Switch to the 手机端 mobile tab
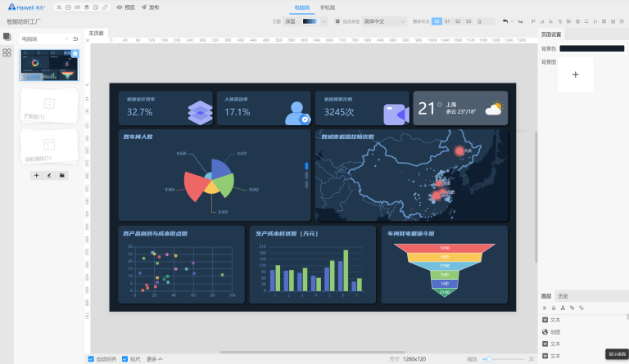Image resolution: width=629 pixels, height=364 pixels. [x=327, y=7]
